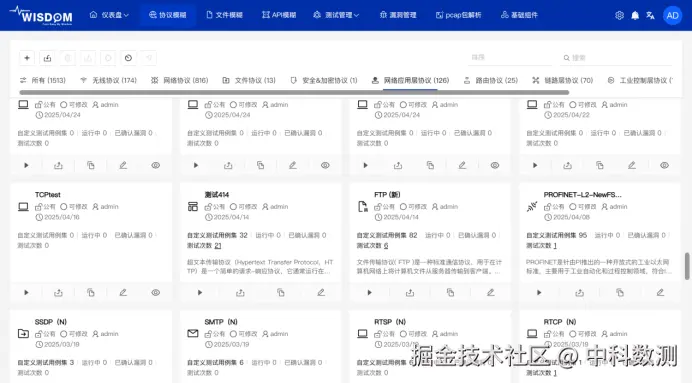
Task: Start the 测试414 card with play icon
Action: pyautogui.click(x=199, y=293)
